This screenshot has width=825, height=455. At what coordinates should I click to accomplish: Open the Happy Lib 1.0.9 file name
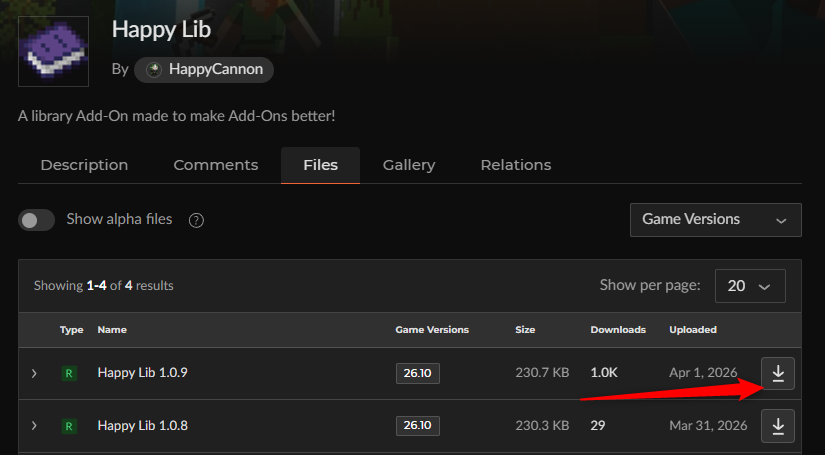pyautogui.click(x=143, y=373)
